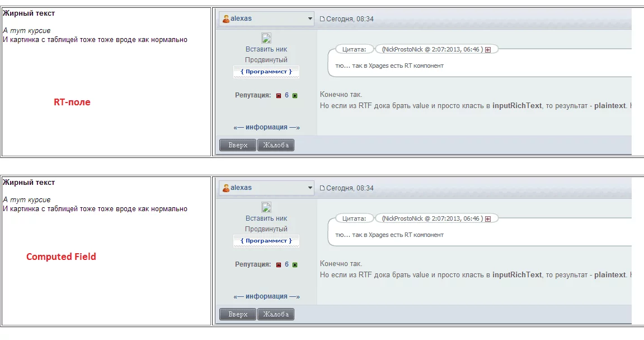Viewport: 644px width, 340px height.
Task: Expand the «— информация —» section in the bottom post
Action: point(266,296)
